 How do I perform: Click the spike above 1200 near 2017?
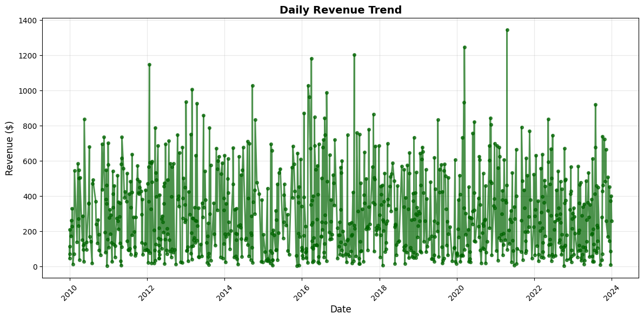coord(355,54)
